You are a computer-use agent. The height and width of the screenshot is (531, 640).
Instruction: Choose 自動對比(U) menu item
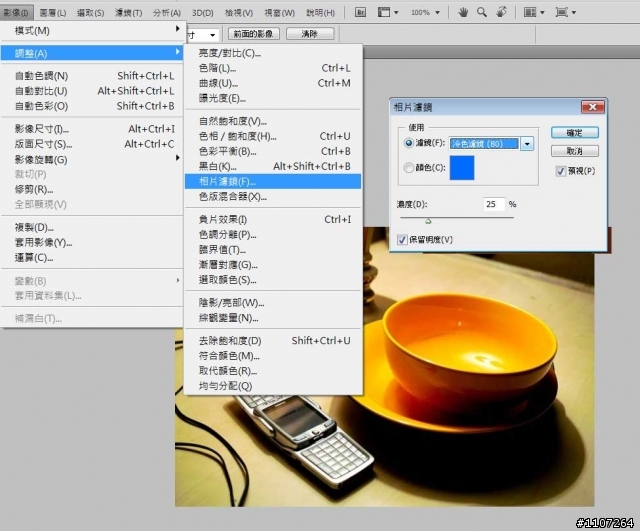tap(91, 91)
